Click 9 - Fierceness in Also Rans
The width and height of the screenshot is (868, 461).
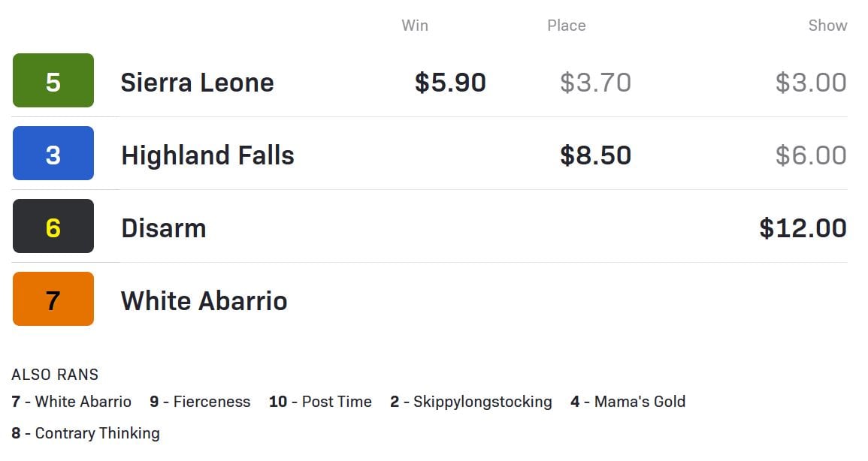200,401
